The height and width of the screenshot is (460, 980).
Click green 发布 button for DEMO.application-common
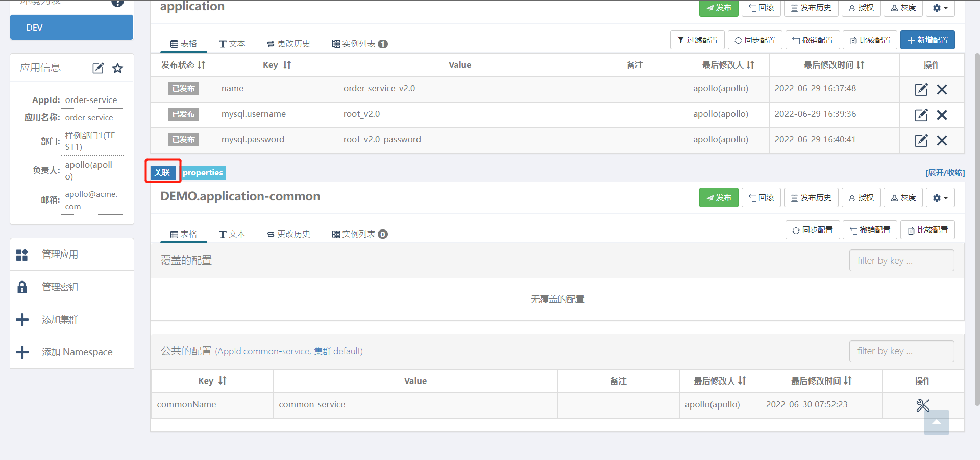[x=718, y=198]
